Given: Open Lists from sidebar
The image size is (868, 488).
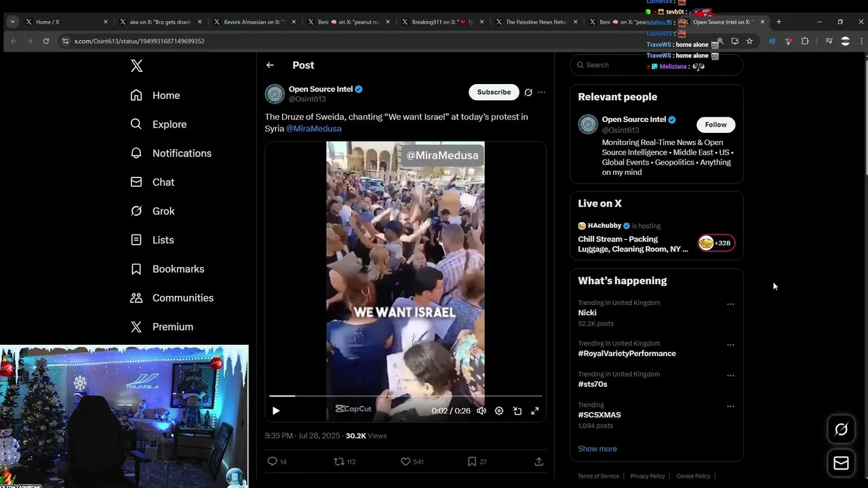Looking at the screenshot, I should point(153,240).
